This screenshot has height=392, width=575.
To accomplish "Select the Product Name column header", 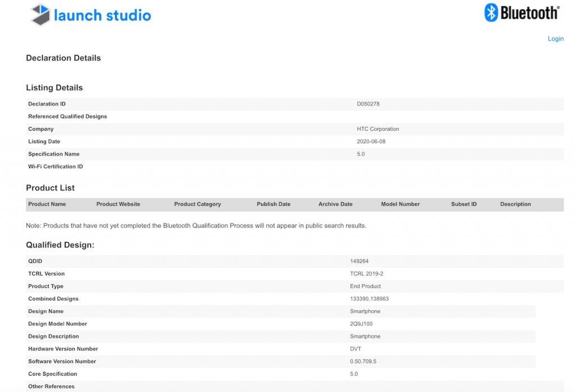I will pos(47,204).
